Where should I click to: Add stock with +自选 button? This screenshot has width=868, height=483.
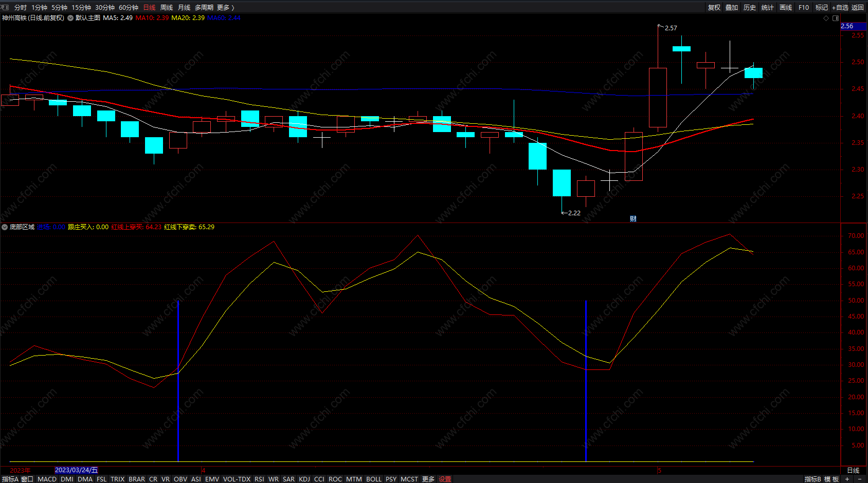pos(840,7)
